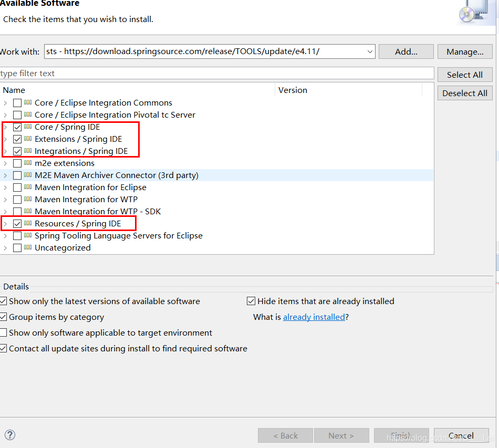Click the Add... button
This screenshot has width=499, height=448.
pyautogui.click(x=406, y=51)
